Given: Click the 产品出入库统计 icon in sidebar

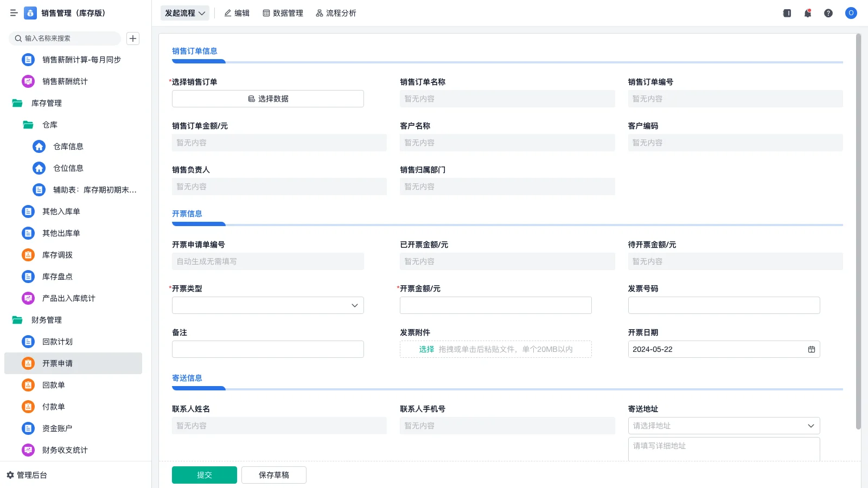Looking at the screenshot, I should point(28,298).
